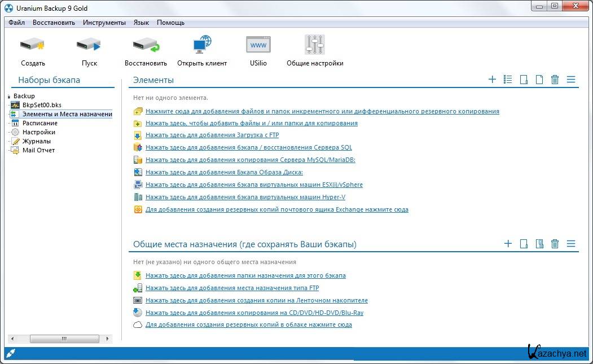Launch Открыть клиент from the toolbar

202,45
